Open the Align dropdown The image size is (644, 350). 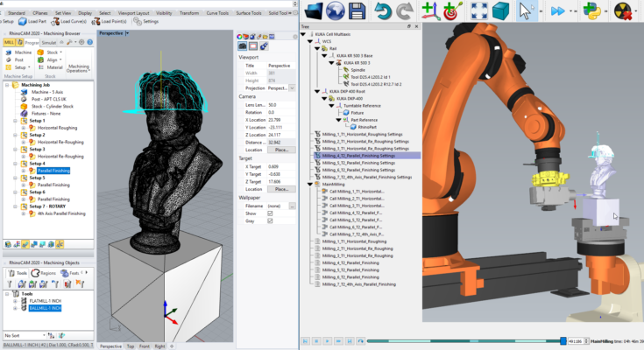click(x=60, y=59)
